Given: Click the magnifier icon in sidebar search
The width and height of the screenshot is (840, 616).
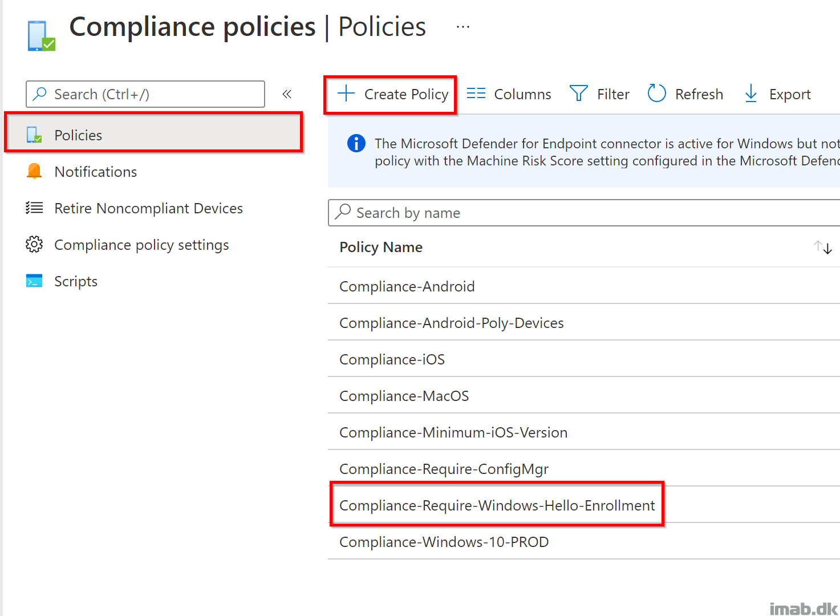Looking at the screenshot, I should 39,94.
